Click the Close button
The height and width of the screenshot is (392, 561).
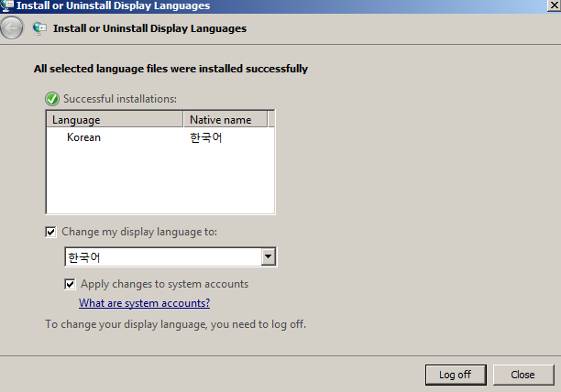(523, 375)
